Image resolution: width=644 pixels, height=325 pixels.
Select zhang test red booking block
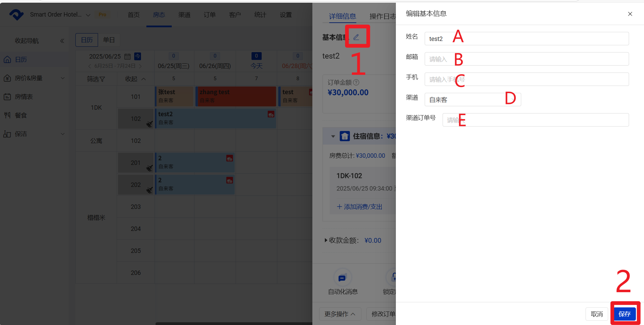click(236, 96)
